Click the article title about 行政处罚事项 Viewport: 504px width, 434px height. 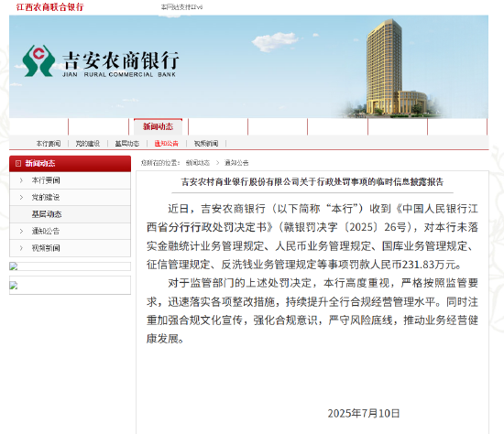coord(312,182)
